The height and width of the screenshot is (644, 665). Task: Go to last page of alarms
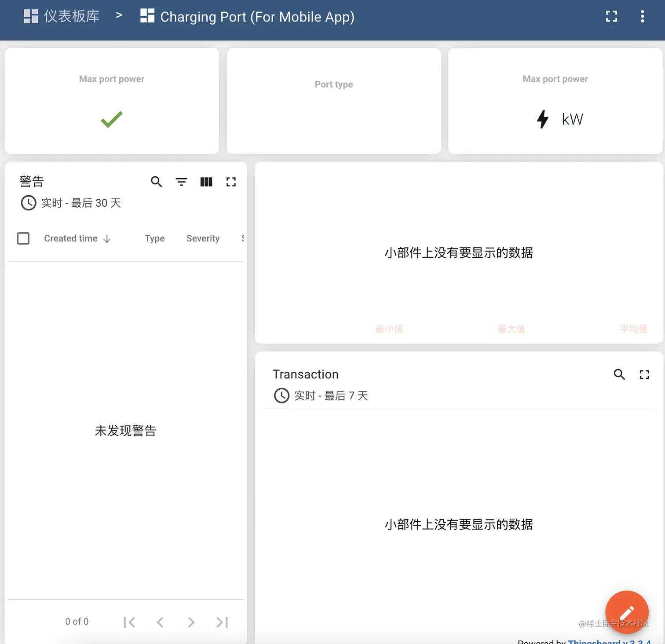point(222,622)
